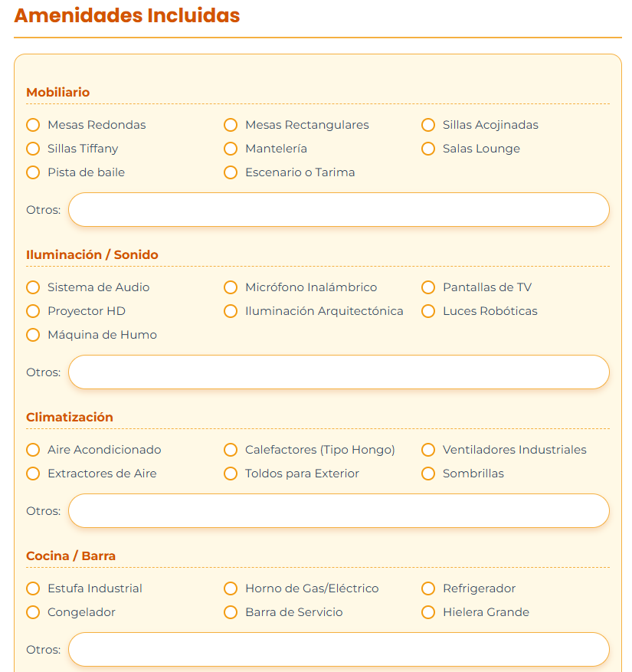632x672 pixels.
Task: Focus the Iluminación / Sonido Otros field
Action: tap(339, 372)
